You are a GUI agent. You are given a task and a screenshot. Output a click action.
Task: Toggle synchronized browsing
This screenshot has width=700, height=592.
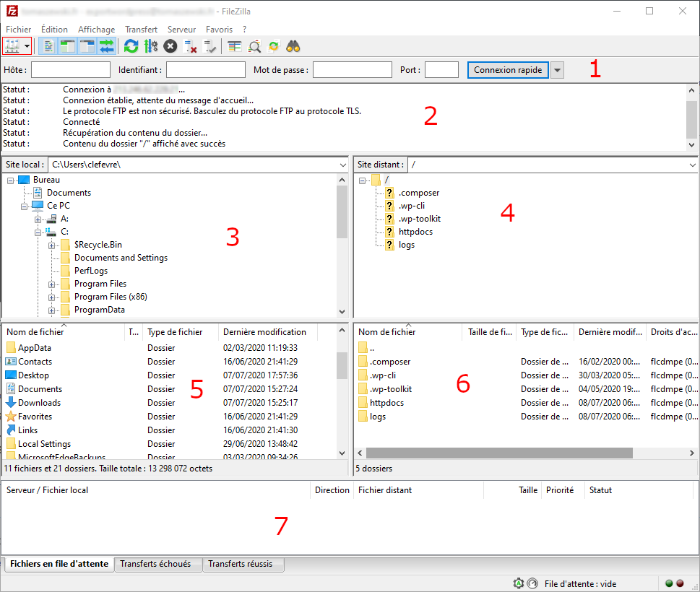click(274, 46)
